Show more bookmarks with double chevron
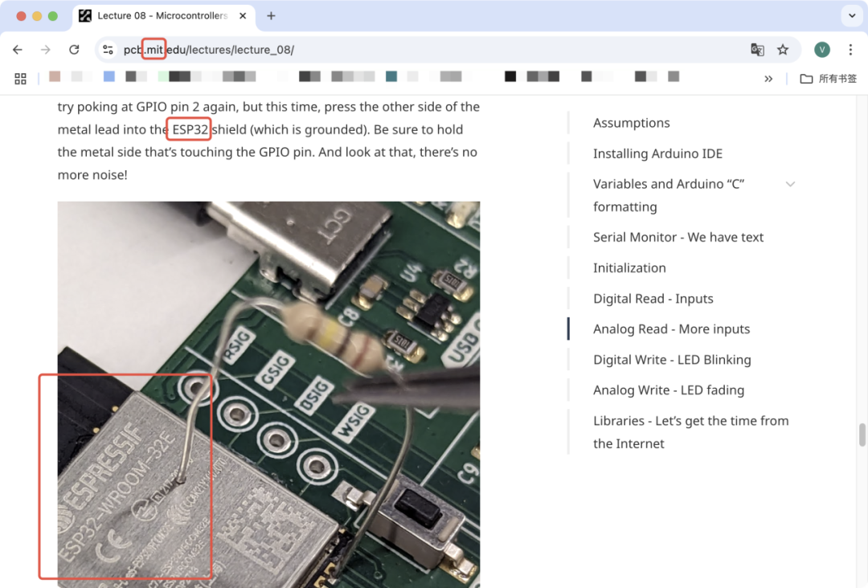The image size is (868, 588). [x=768, y=79]
